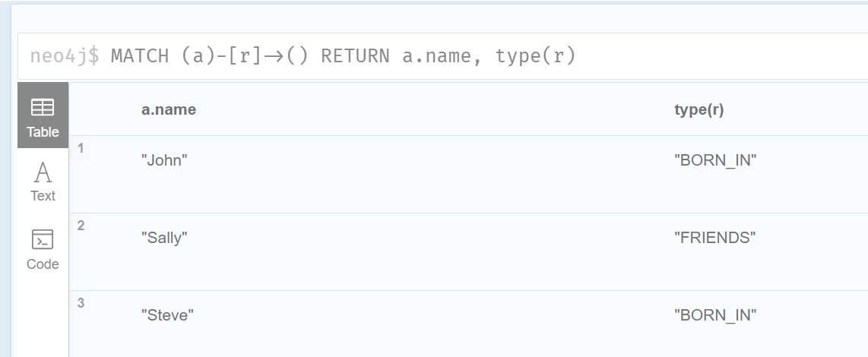
Task: Click row number 1 in the results
Action: click(81, 148)
